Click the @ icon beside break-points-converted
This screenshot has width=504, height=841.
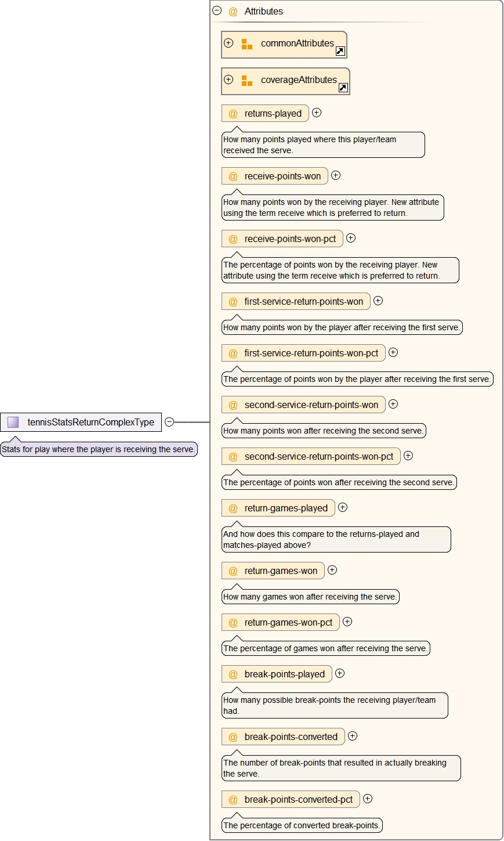point(233,737)
